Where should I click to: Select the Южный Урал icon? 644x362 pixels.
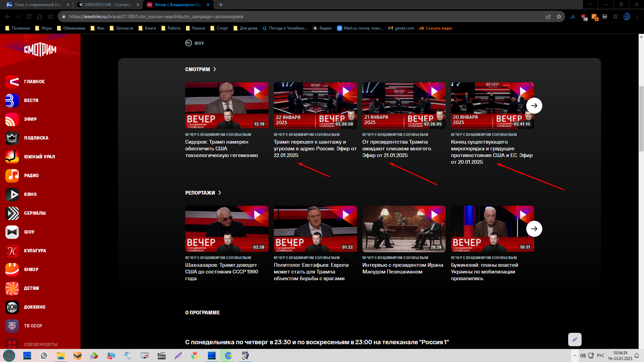click(12, 157)
